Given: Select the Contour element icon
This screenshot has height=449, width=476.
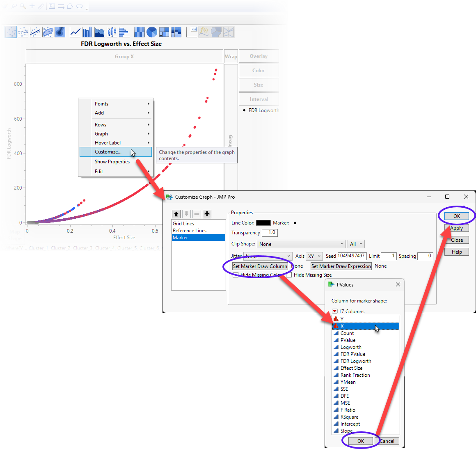Looking at the screenshot, I should pos(60,32).
